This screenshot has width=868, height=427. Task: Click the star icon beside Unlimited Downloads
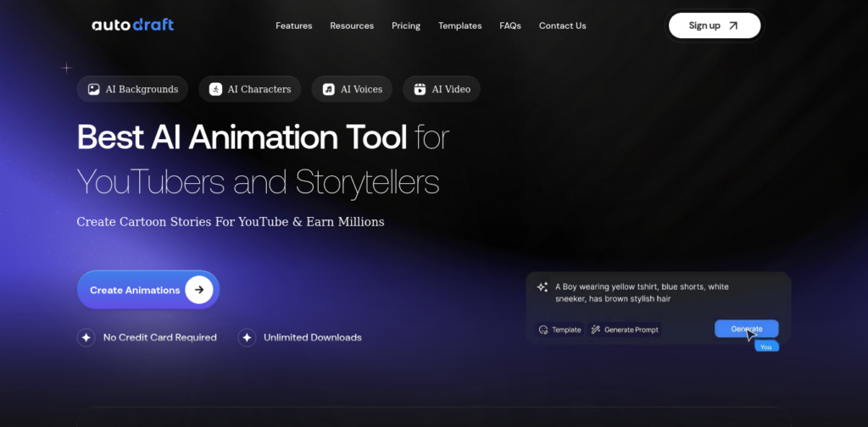pyautogui.click(x=247, y=337)
